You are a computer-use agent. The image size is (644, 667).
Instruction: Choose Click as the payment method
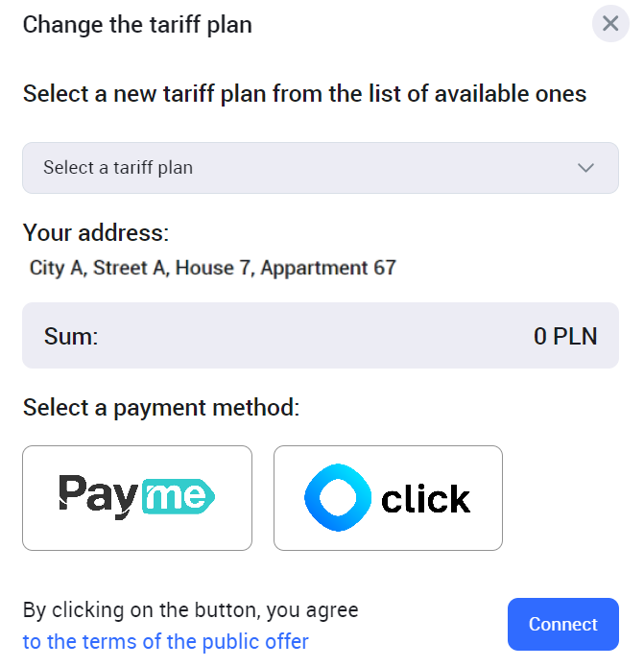coord(388,498)
